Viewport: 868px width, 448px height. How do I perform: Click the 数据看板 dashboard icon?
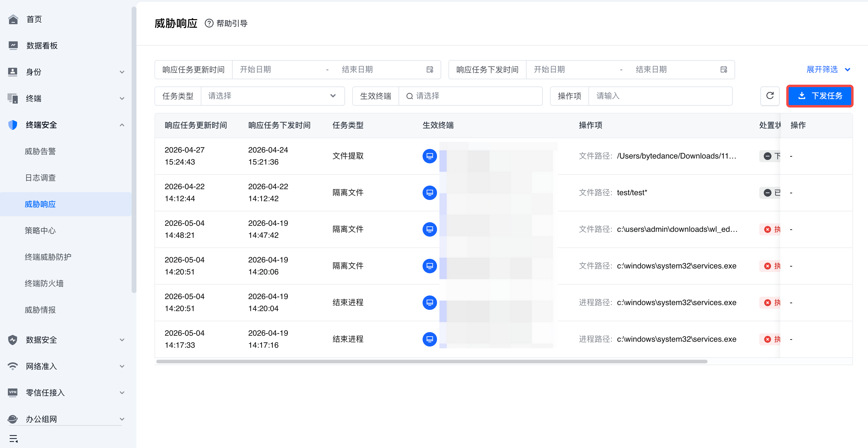[x=13, y=45]
